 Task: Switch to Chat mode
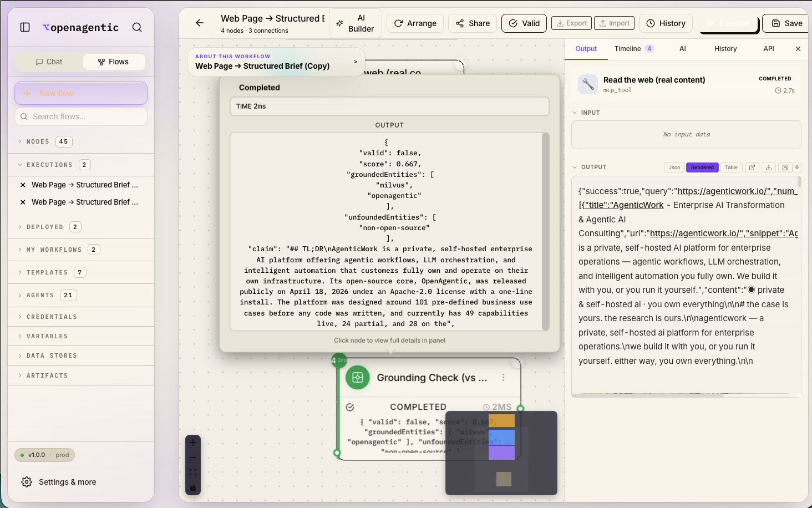(49, 62)
